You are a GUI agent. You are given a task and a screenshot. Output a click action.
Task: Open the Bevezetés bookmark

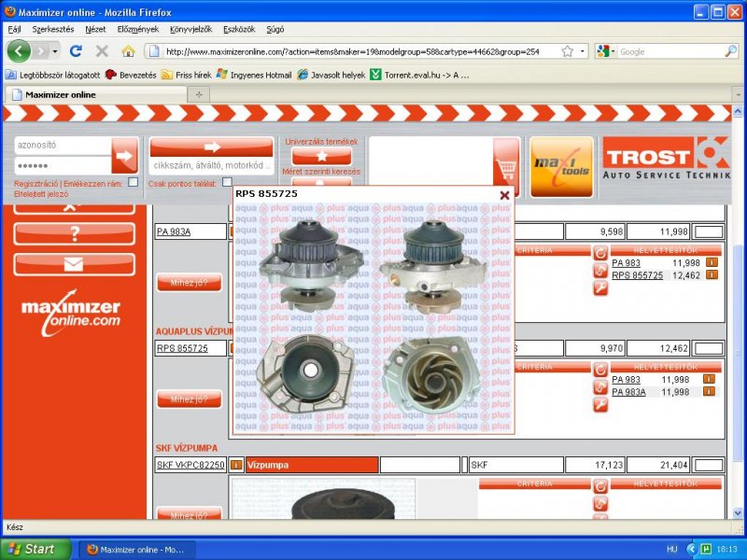[131, 75]
